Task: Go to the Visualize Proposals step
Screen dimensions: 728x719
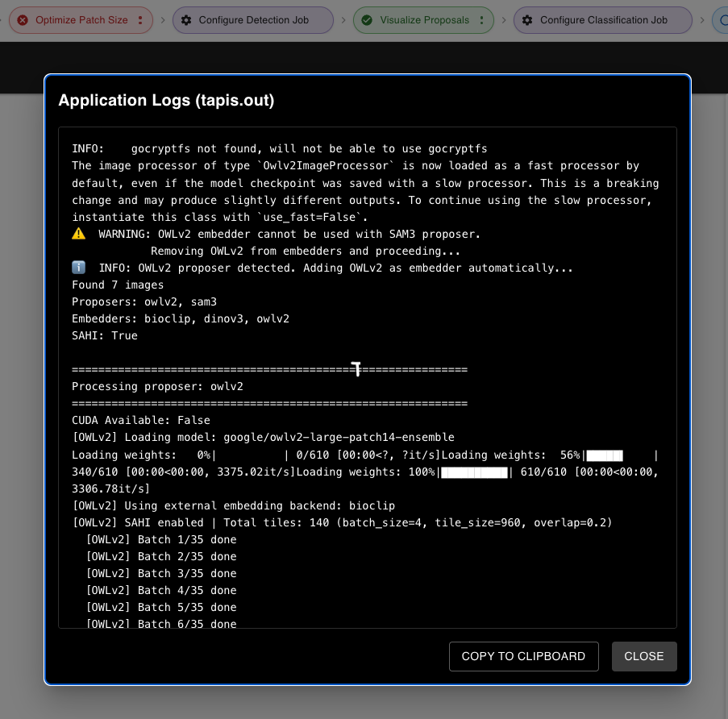Action: (x=423, y=20)
